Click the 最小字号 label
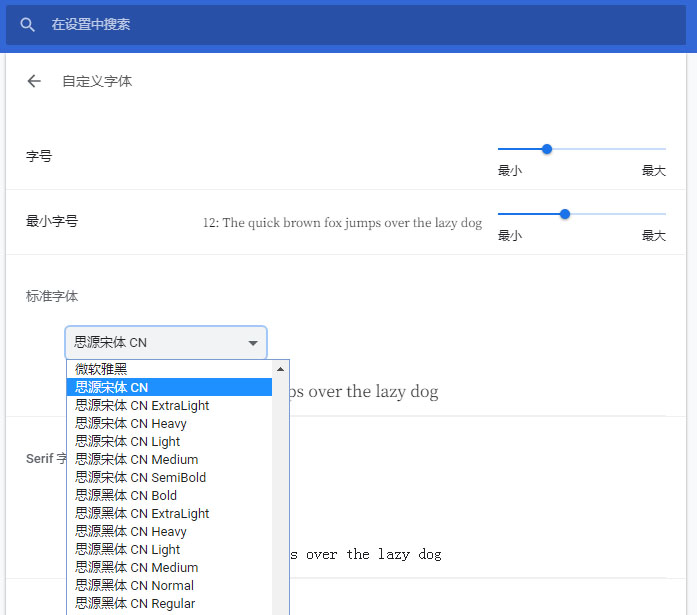The width and height of the screenshot is (697, 615). [52, 221]
